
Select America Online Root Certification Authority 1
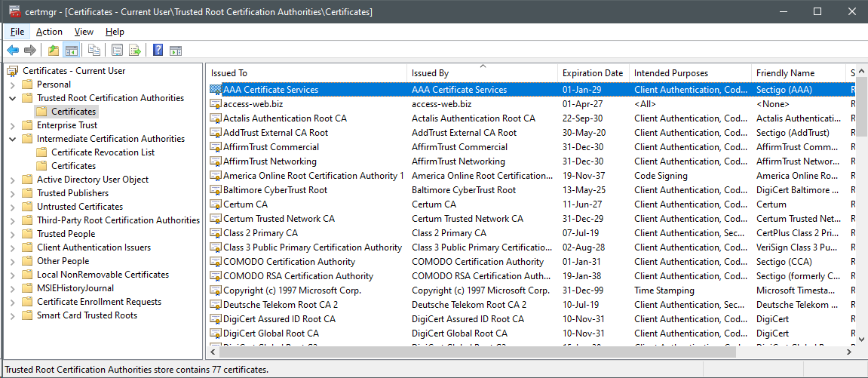(x=532, y=176)
